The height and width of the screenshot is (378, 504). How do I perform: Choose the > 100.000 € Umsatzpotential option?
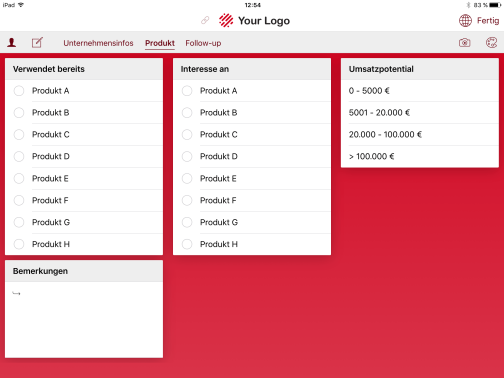(420, 156)
